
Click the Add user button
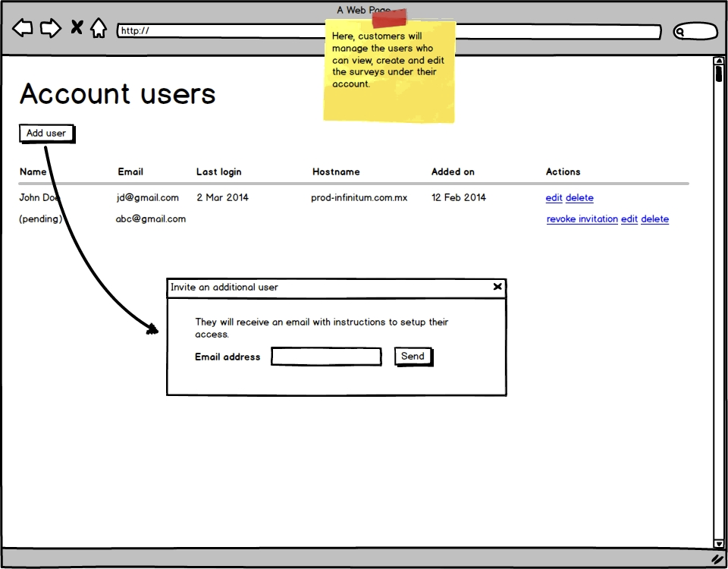(46, 134)
